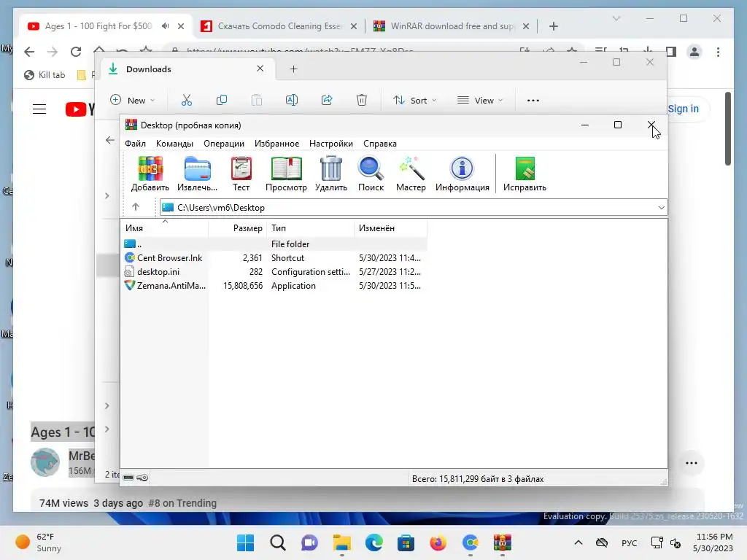Open the Sort dropdown in Downloads window
747x560 pixels.
[414, 100]
